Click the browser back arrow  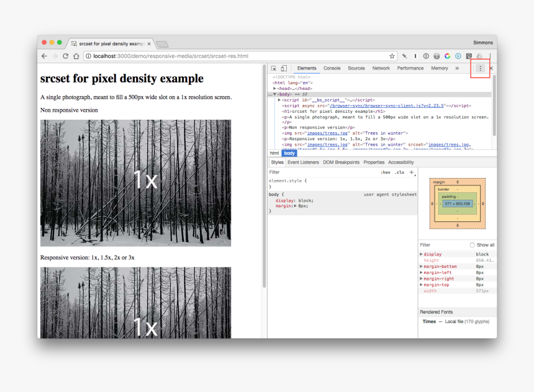click(x=44, y=56)
